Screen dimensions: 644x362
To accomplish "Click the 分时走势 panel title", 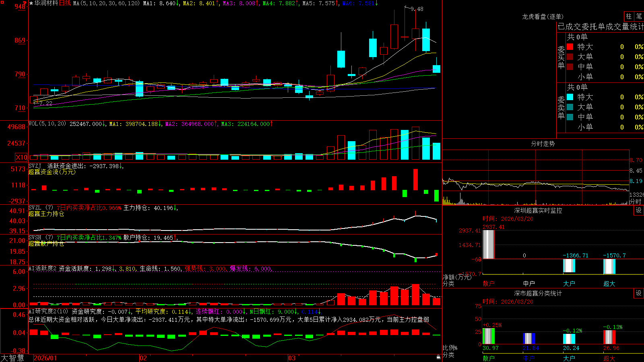I will click(x=543, y=144).
